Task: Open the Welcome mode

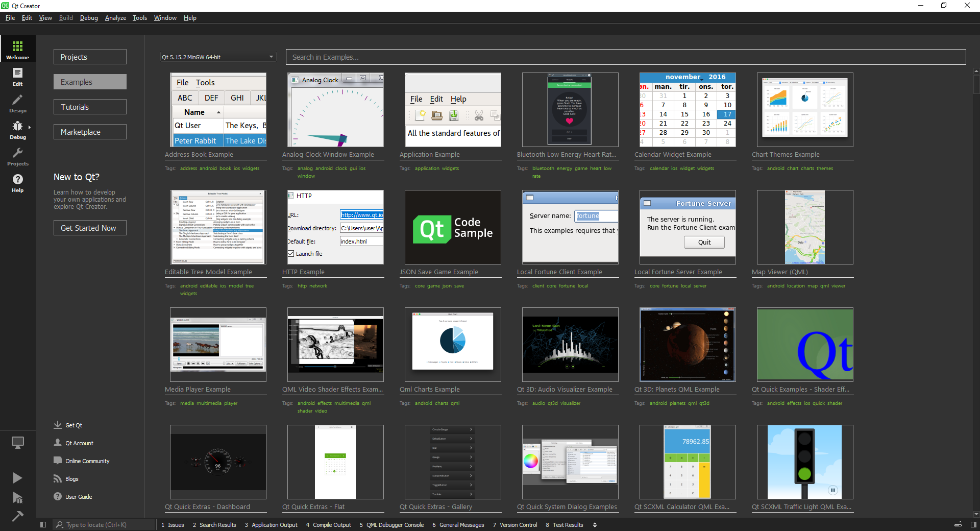Action: pyautogui.click(x=18, y=49)
